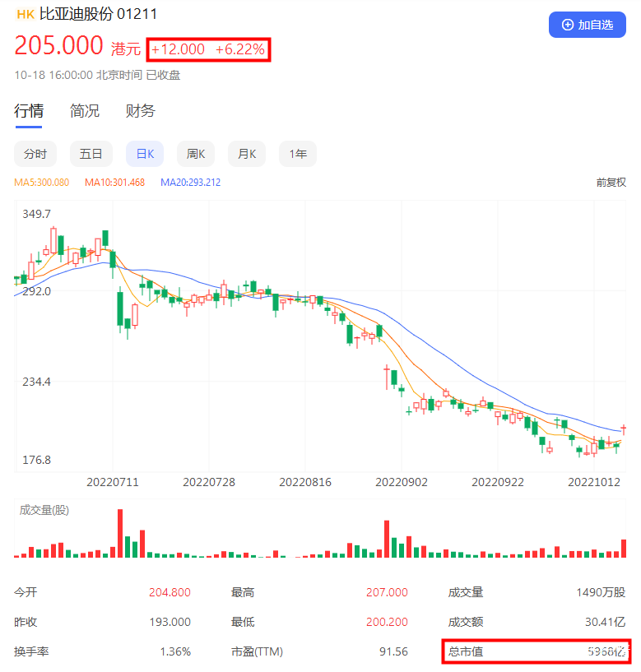Select the 日K chart view
Screen dimensions: 641x672
point(145,154)
